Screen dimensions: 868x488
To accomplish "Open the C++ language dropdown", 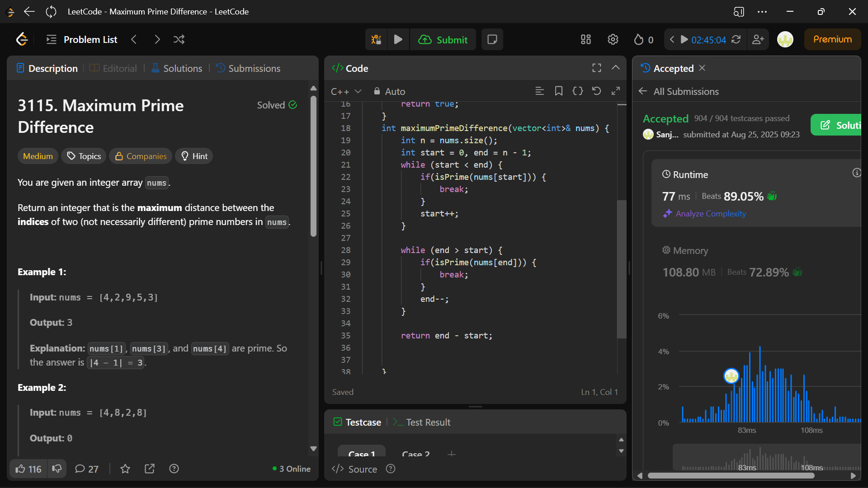I will pyautogui.click(x=346, y=92).
